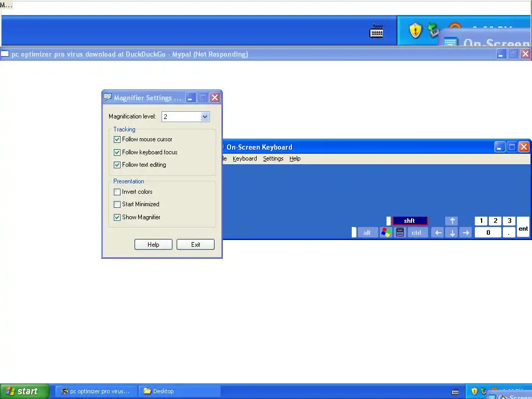Click the Exit button in Magnifier Settings

[195, 245]
